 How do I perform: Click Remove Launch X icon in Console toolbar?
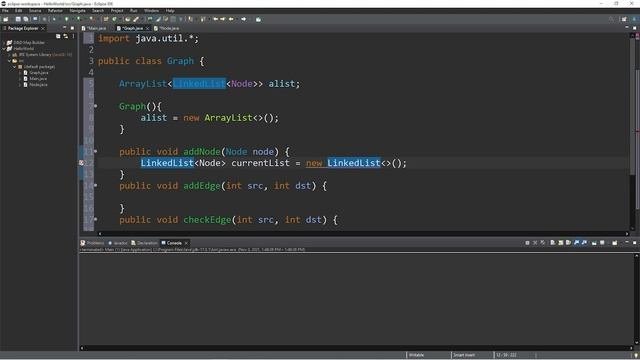pyautogui.click(x=535, y=243)
